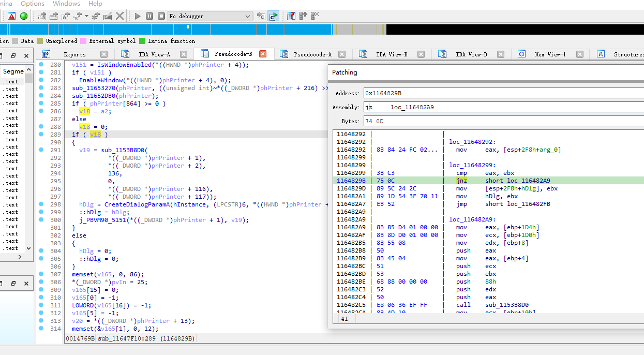This screenshot has height=355, width=644.
Task: Click the call sub_1153B8D0 line in Patching
Action: pos(488,305)
